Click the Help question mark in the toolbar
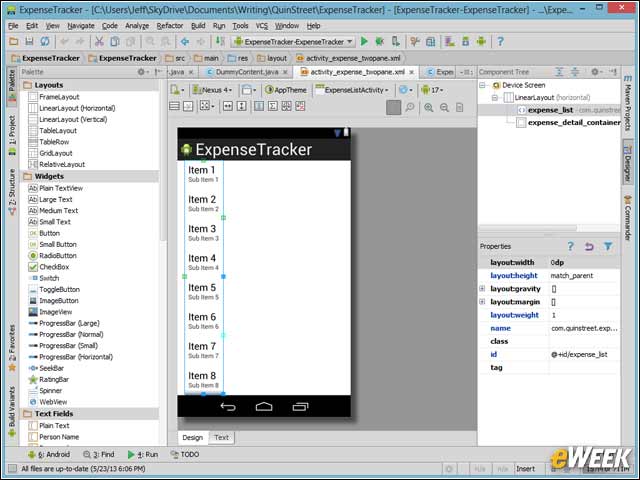The width and height of the screenshot is (640, 480). click(x=500, y=42)
